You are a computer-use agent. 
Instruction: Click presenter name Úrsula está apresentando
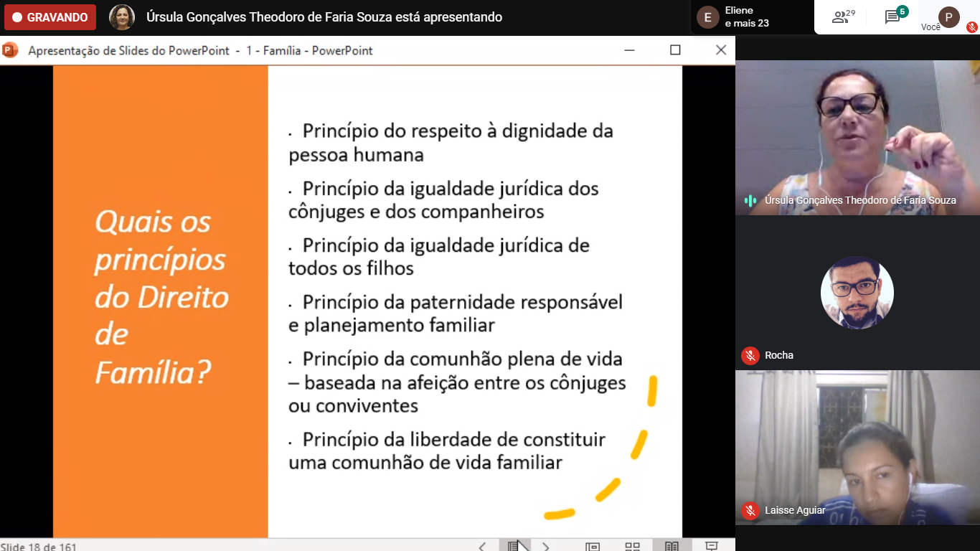[324, 17]
